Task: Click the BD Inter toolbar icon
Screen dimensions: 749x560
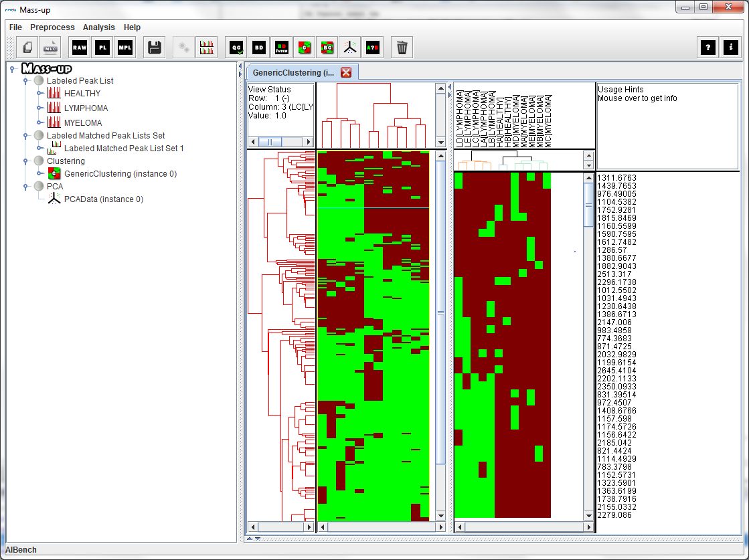Action: click(x=281, y=47)
